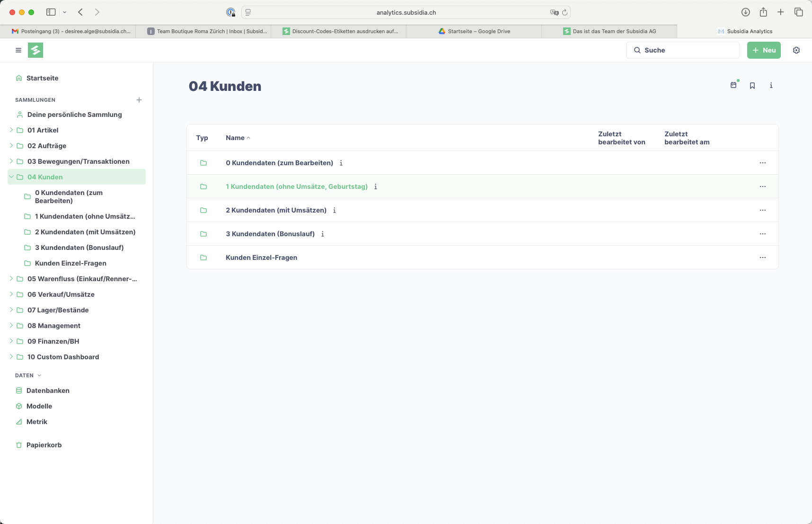Show info for 04 Kunden collection
Image resolution: width=812 pixels, height=524 pixels.
coord(771,86)
